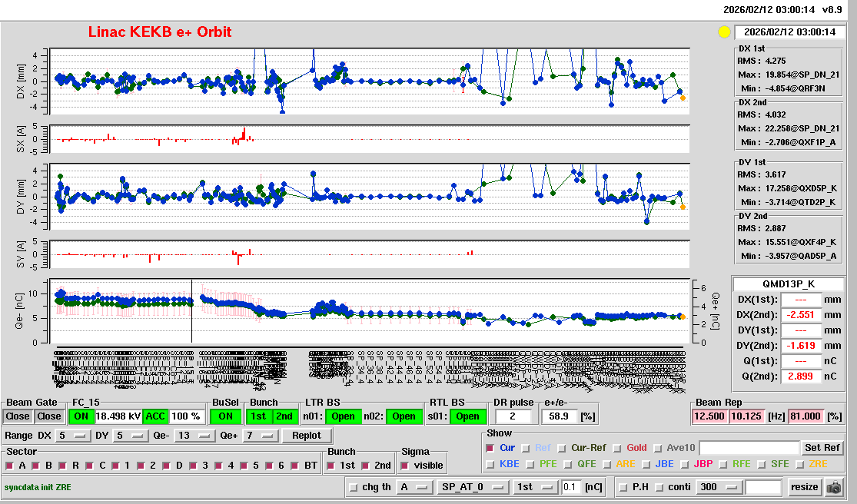Select the 2nd bunch in Bunch panel
The image size is (857, 504).
point(284,416)
